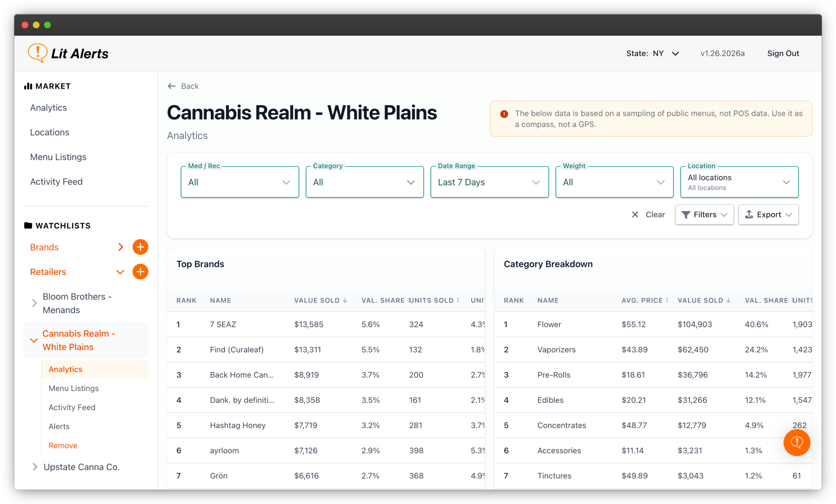Screen dimensions: 836x504
Task: Collapse the Cannabis Realm - White Plains item
Action: [x=34, y=340]
